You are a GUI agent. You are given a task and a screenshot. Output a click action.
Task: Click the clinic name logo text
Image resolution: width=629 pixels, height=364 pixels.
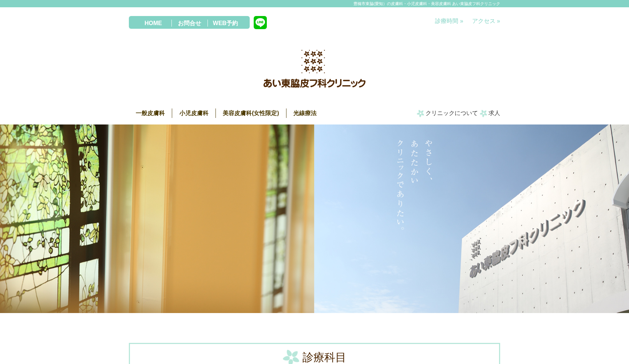pos(314,83)
